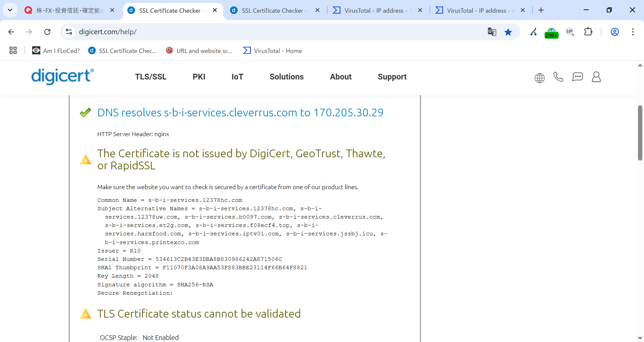This screenshot has width=644, height=342.
Task: Open the Chrome three-dot menu
Action: pos(633,32)
